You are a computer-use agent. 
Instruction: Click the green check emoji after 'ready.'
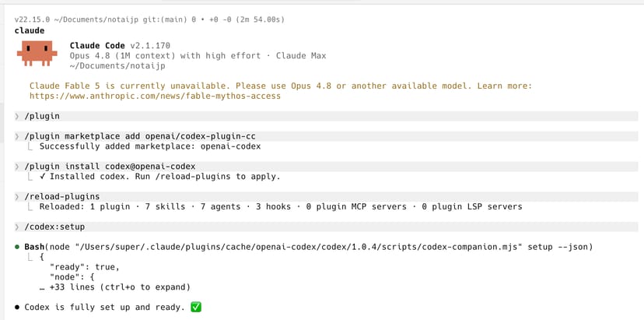click(x=195, y=307)
